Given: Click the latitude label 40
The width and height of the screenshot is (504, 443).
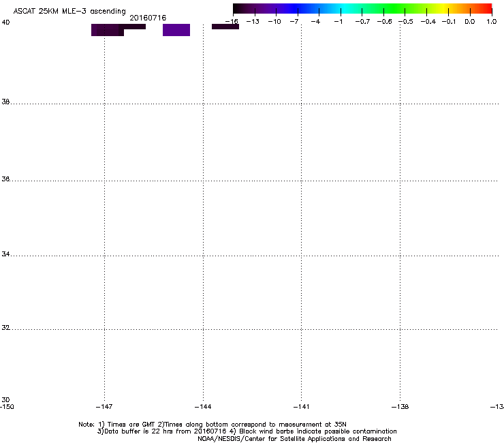Looking at the screenshot, I should pyautogui.click(x=5, y=22).
